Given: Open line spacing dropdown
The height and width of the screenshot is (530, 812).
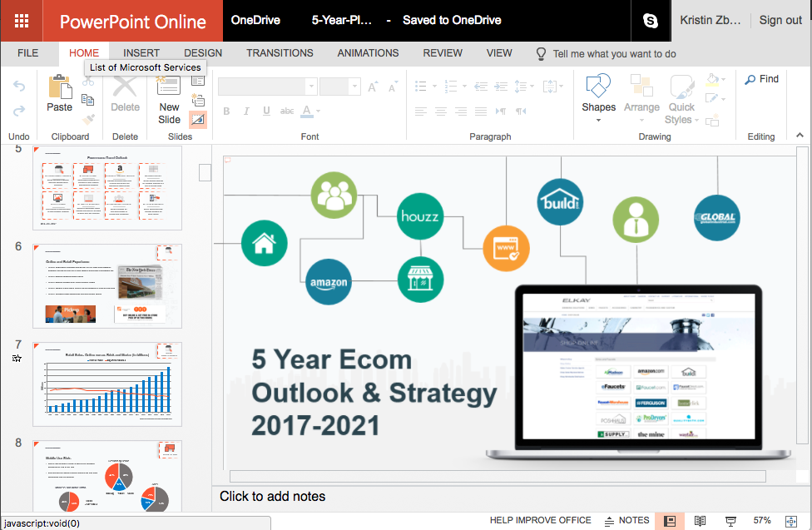Looking at the screenshot, I should tap(532, 86).
